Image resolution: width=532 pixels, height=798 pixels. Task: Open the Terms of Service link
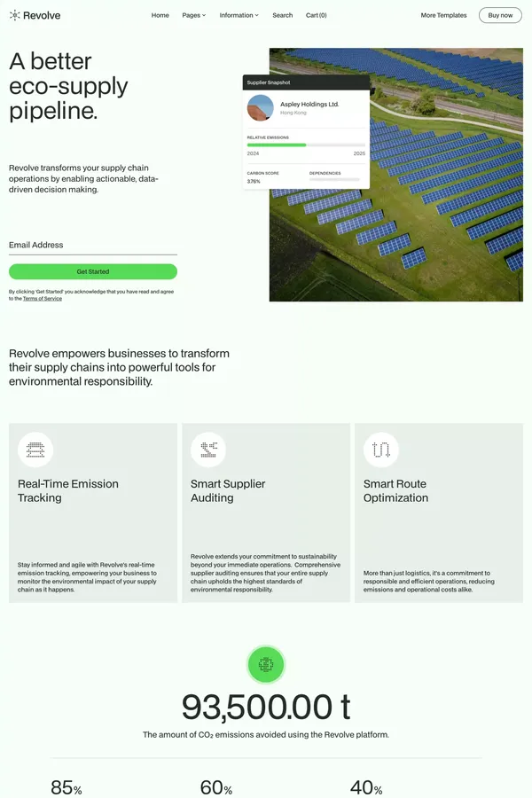pyautogui.click(x=42, y=298)
